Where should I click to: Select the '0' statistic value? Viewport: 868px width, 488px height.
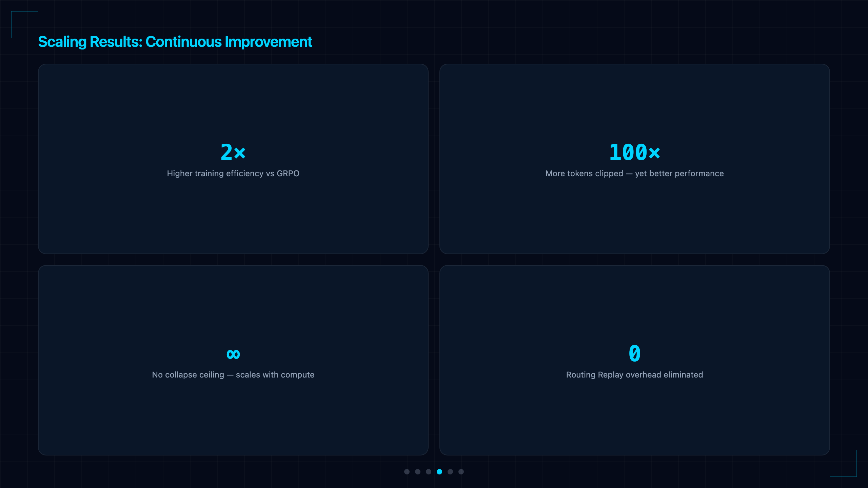(x=635, y=353)
